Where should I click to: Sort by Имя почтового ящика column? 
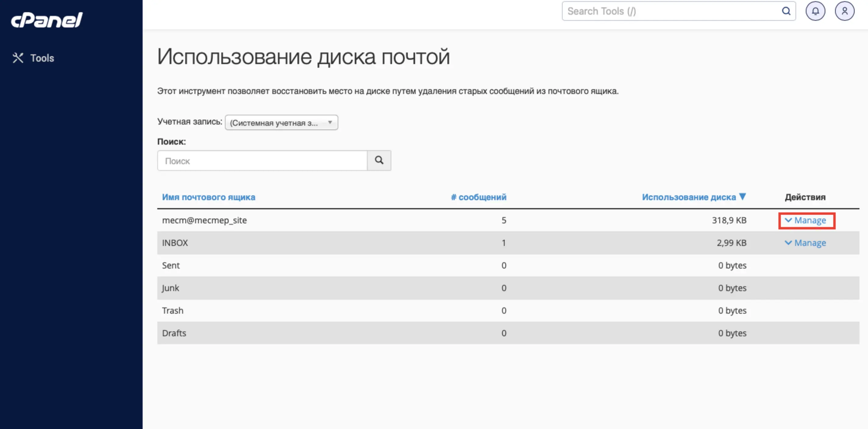coord(209,197)
